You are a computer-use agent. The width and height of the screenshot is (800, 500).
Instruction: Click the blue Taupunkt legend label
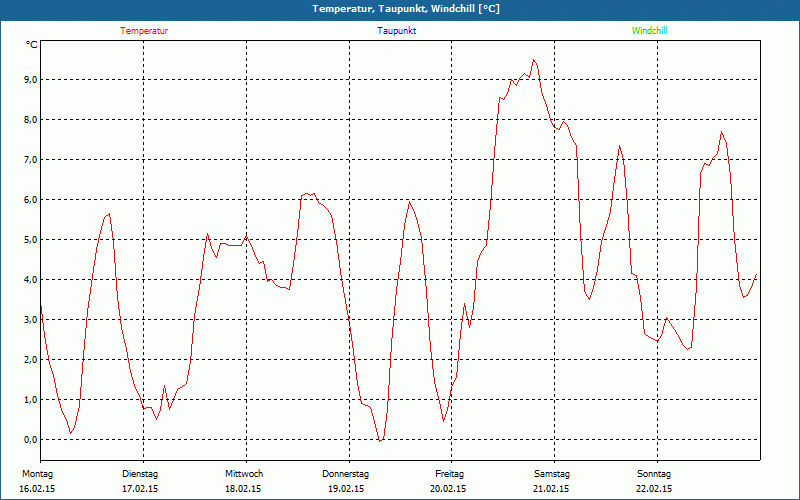396,31
